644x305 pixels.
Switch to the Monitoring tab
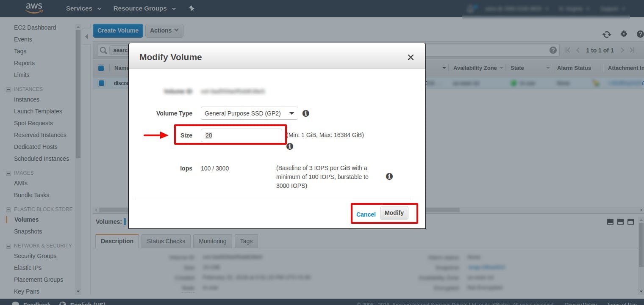[x=212, y=241]
